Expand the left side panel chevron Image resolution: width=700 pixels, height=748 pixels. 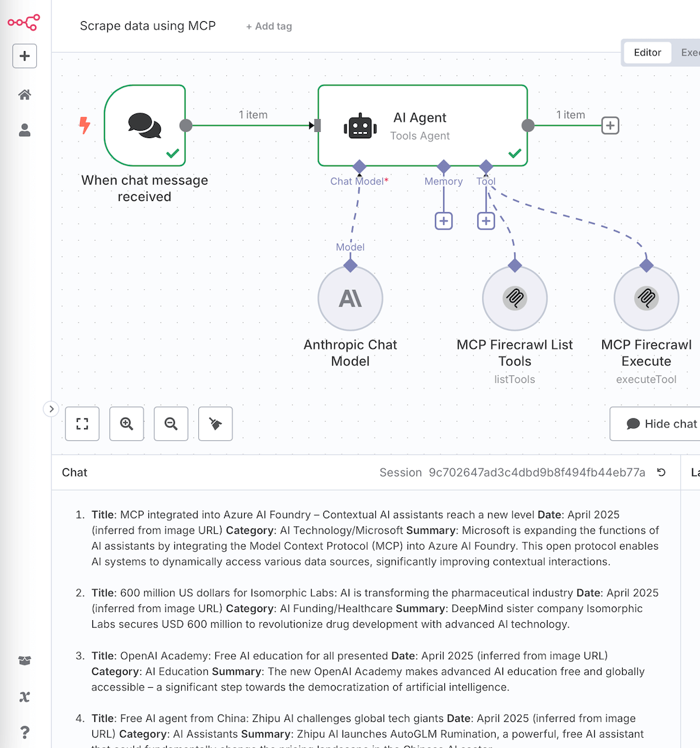click(x=51, y=408)
